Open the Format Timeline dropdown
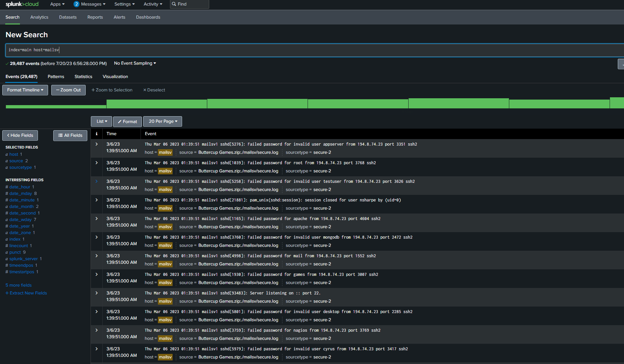This screenshot has height=364, width=624. [25, 90]
